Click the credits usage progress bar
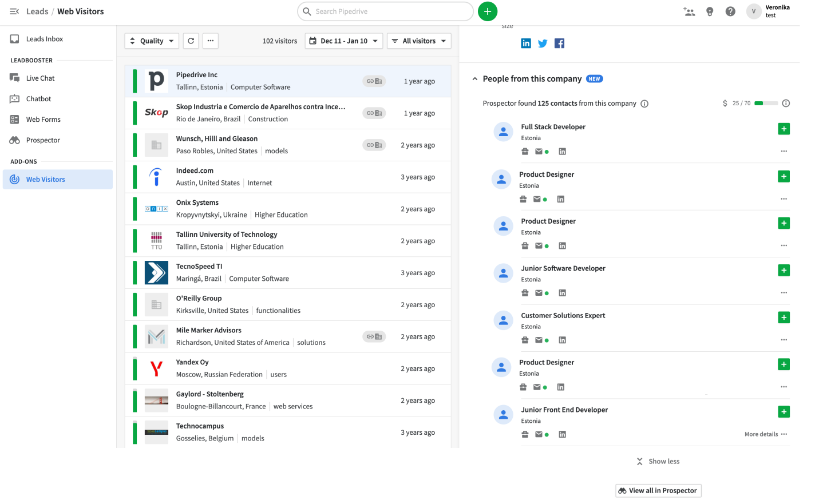Screen dimensions: 815x504 click(766, 104)
